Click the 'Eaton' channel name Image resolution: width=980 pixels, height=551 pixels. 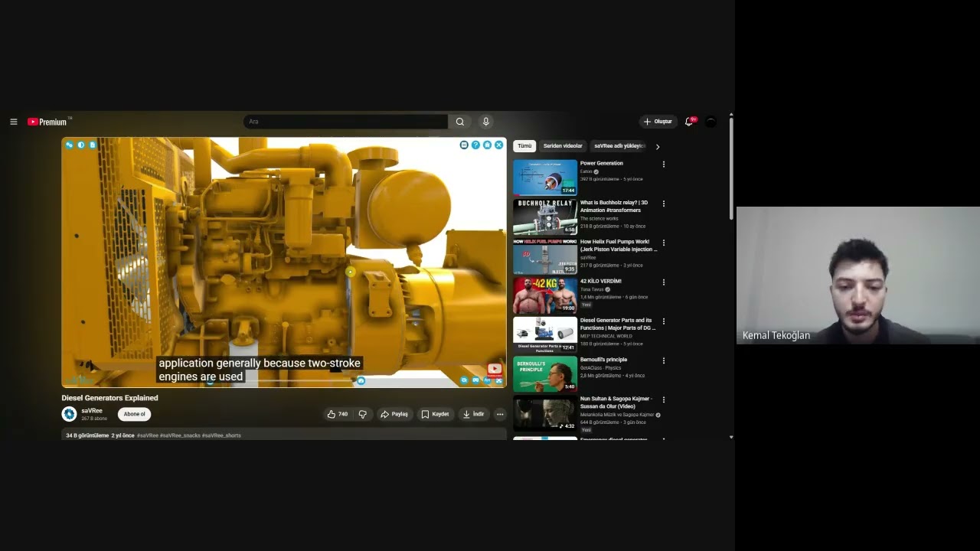586,171
